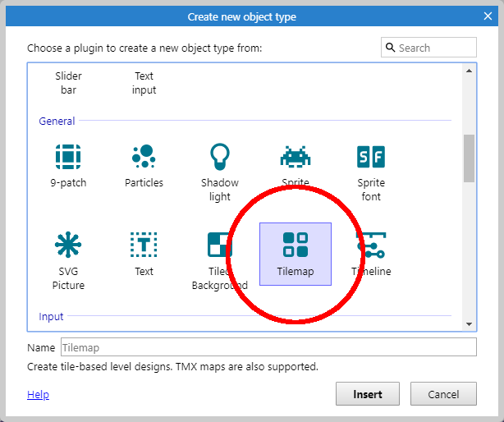Screen dimensions: 504x422
Task: Click the scrollbar down arrow
Action: point(469,323)
